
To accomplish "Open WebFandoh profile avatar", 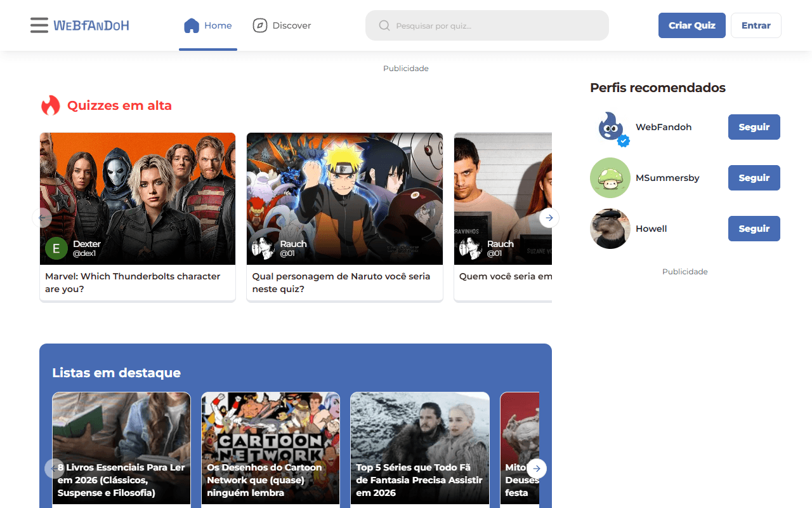I will [x=610, y=127].
